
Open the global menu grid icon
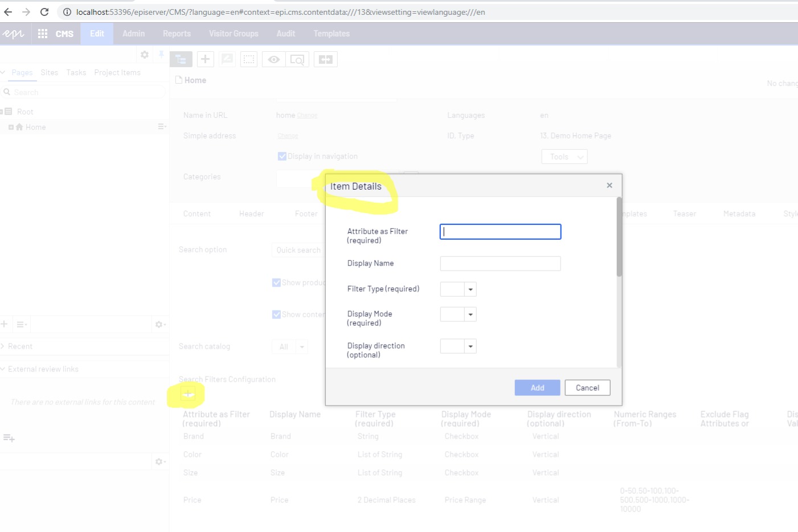(x=43, y=34)
